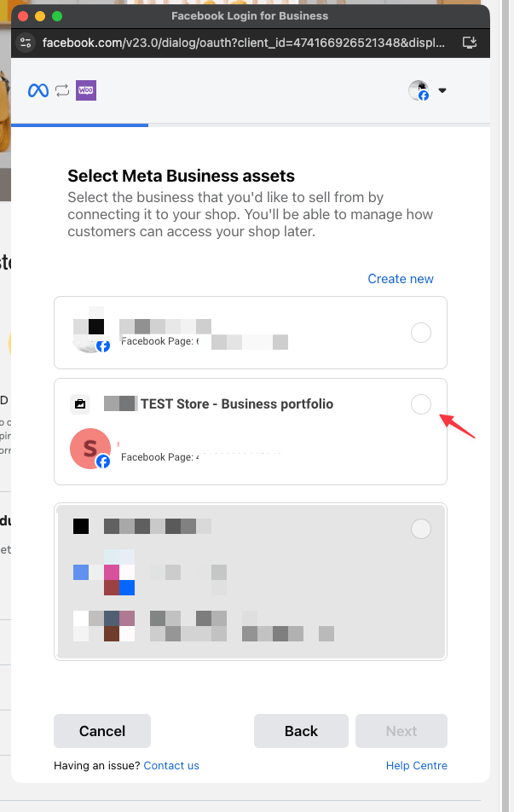Click the Create new link
This screenshot has height=812, width=514.
click(x=401, y=279)
